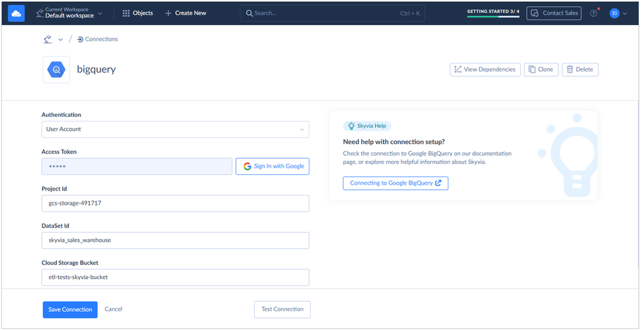Click the Contact Sales button
644x330 pixels.
click(553, 13)
